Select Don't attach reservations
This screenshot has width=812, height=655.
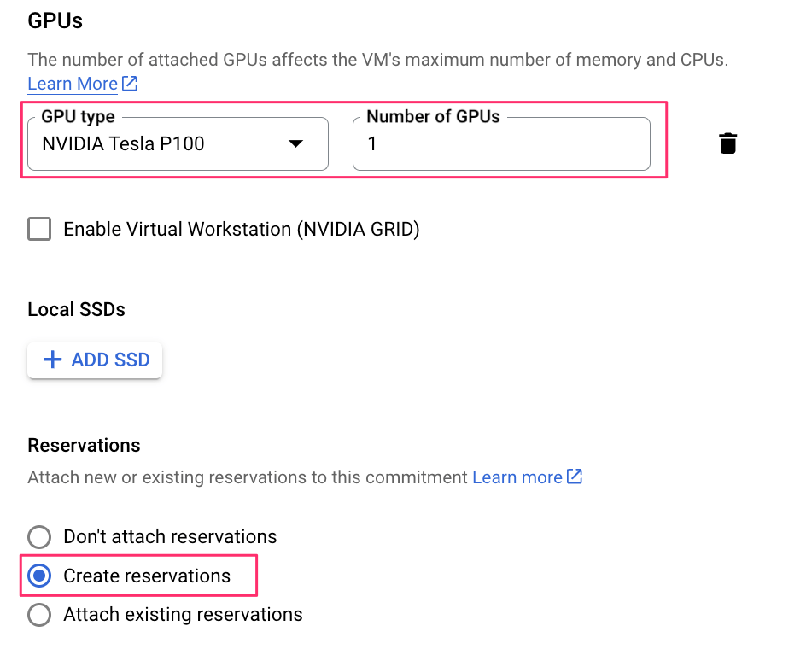(x=38, y=537)
